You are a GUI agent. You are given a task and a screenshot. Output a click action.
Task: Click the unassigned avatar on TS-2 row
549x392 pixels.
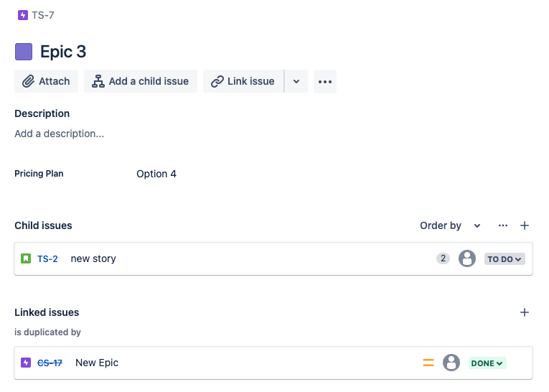pyautogui.click(x=467, y=258)
